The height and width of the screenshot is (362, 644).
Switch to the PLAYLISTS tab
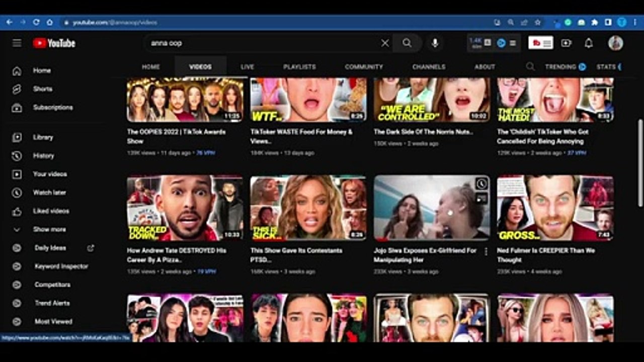tap(299, 66)
